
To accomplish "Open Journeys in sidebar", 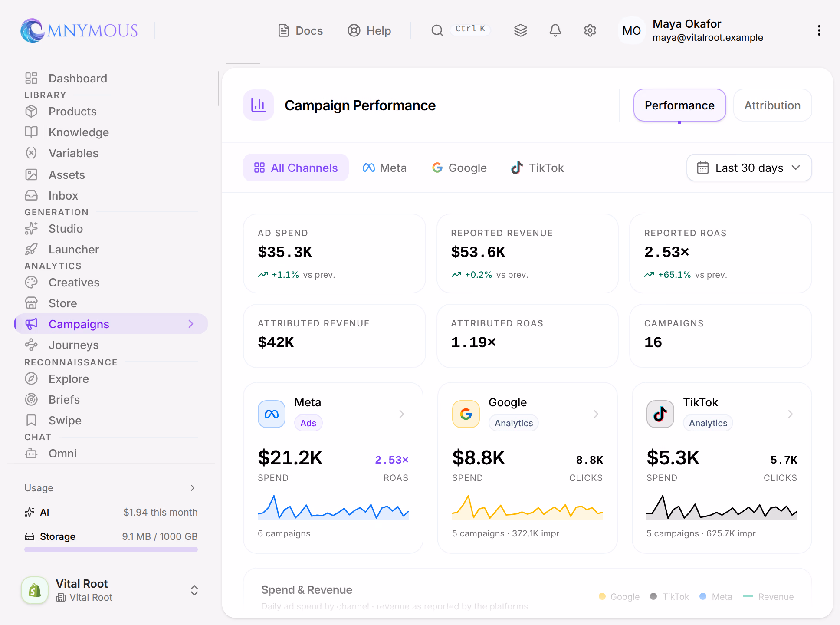I will point(111,345).
